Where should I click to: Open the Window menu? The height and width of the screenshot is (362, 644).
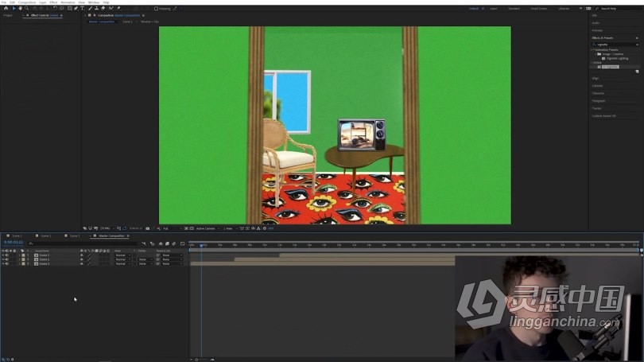pyautogui.click(x=94, y=2)
